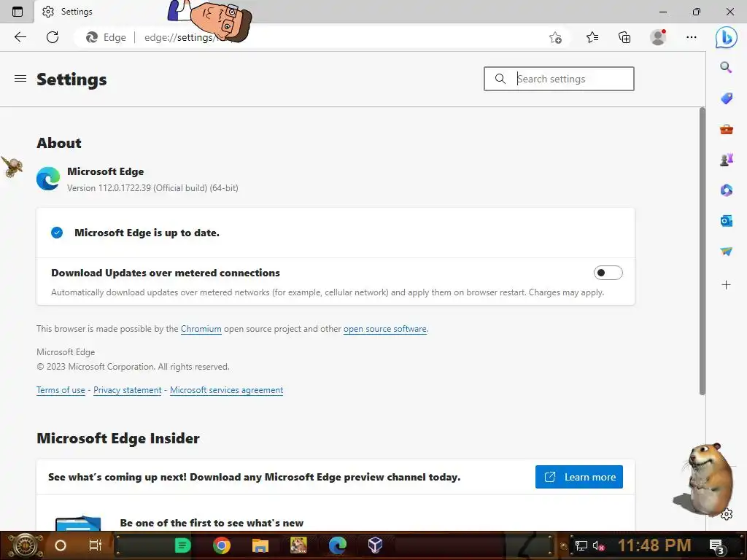Open Microsoft Edge taskbar icon
Viewport: 747px width, 560px height.
[337, 545]
